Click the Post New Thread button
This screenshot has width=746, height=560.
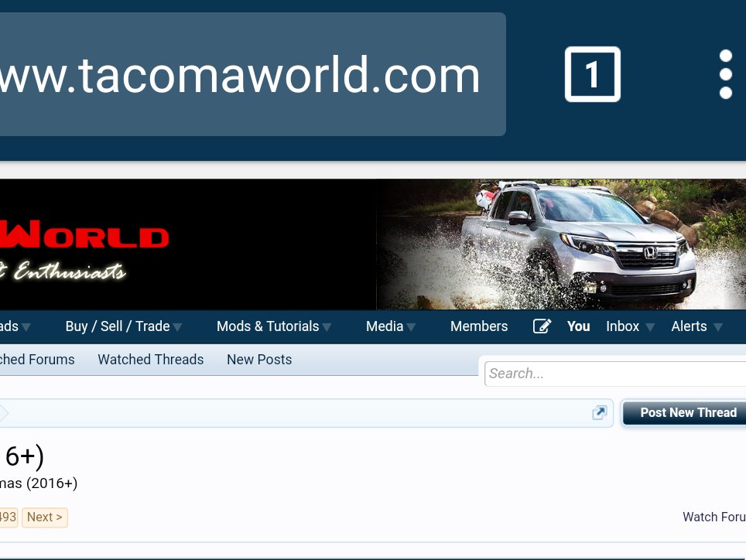pos(685,412)
